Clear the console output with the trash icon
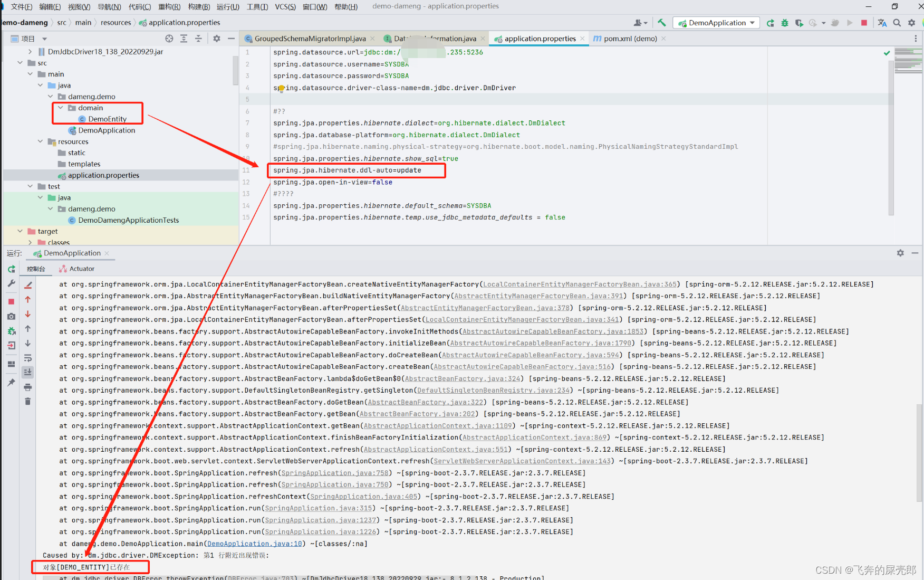The image size is (924, 580). (x=28, y=401)
